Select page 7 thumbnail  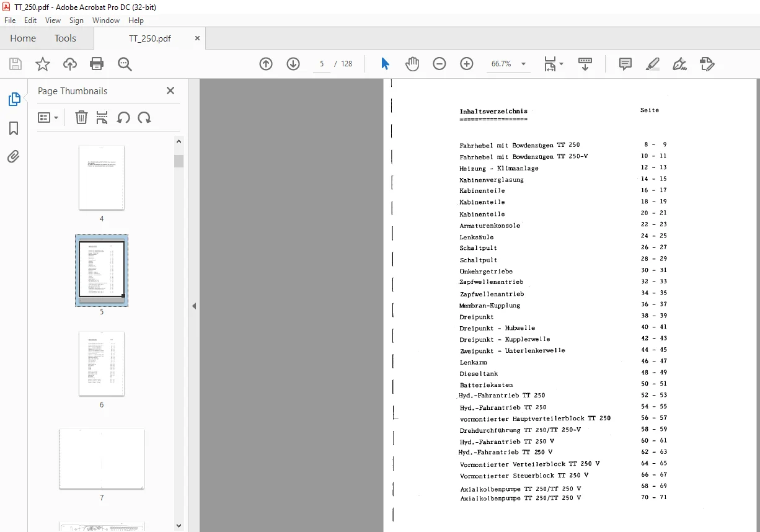pyautogui.click(x=102, y=459)
